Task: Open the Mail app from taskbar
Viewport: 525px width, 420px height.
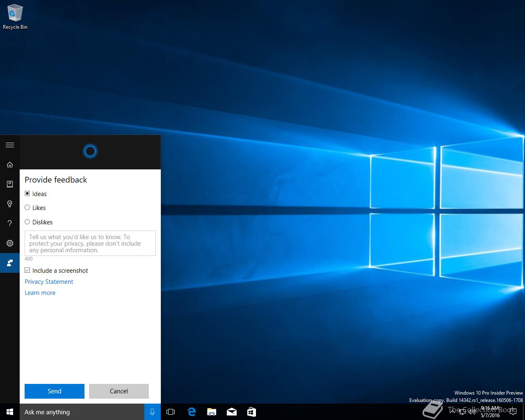Action: pyautogui.click(x=231, y=412)
